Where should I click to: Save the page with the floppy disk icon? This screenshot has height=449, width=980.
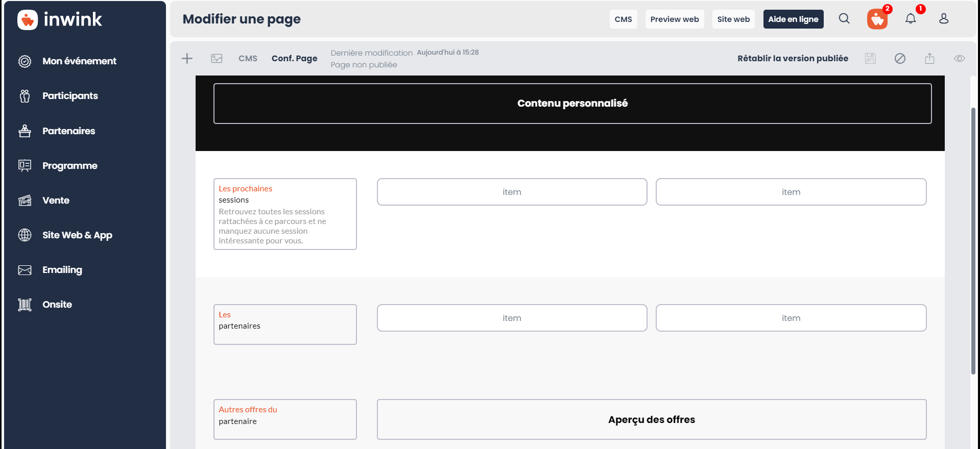pos(870,59)
